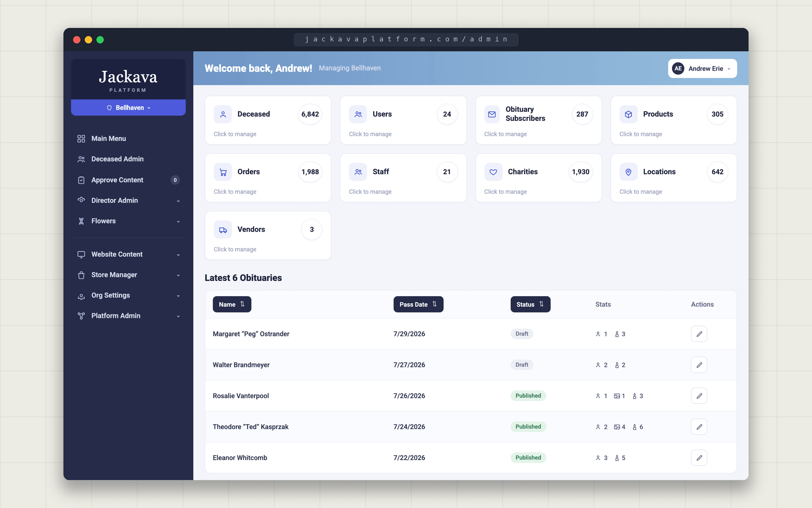The width and height of the screenshot is (812, 508).
Task: Select the Flowers sidebar item
Action: [128, 221]
